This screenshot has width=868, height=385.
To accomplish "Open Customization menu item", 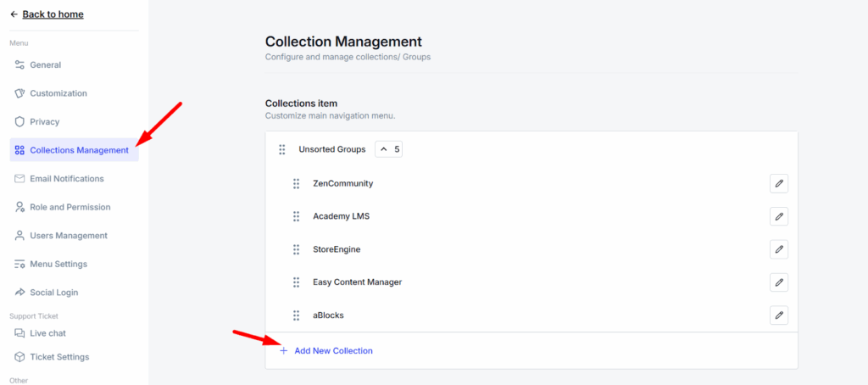I will click(75, 93).
